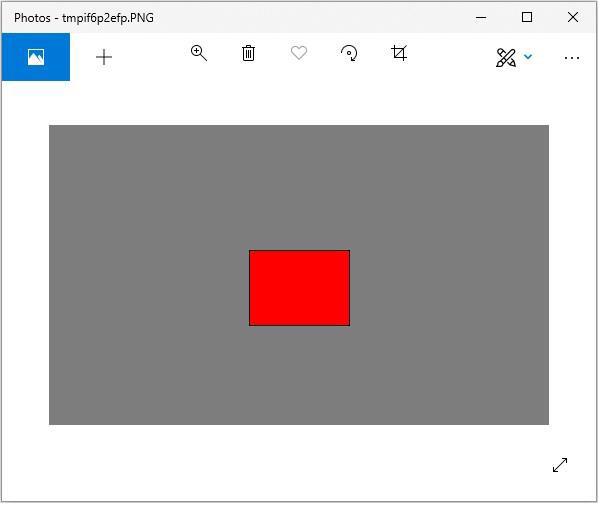Image resolution: width=600 pixels, height=505 pixels.
Task: Delete the photo with the trash icon
Action: point(249,54)
